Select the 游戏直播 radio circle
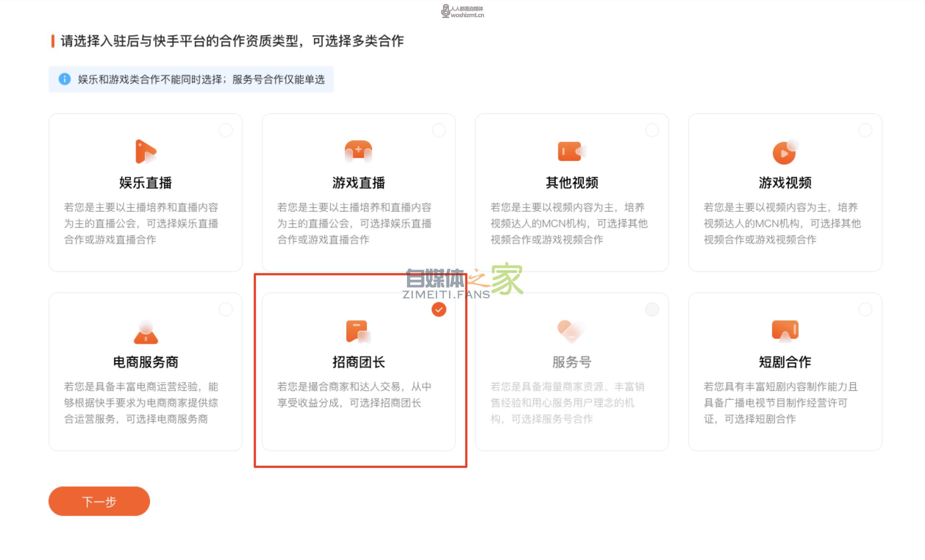This screenshot has height=560, width=925. tap(439, 130)
